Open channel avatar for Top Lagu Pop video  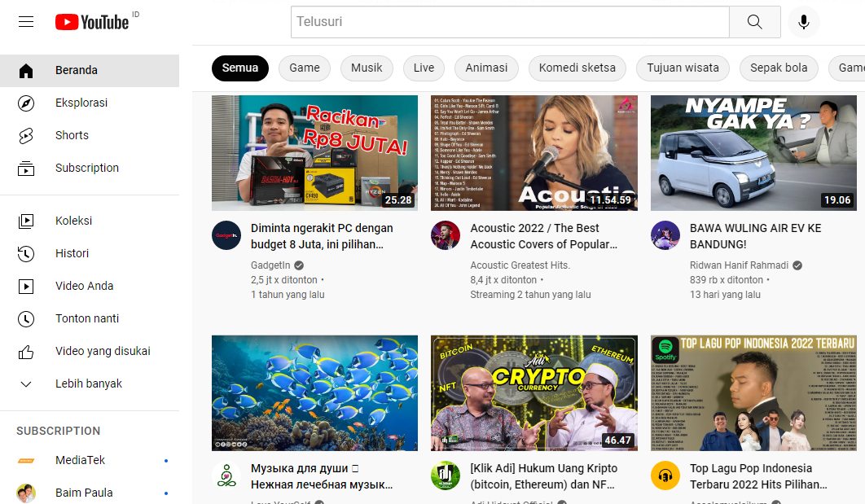(665, 476)
